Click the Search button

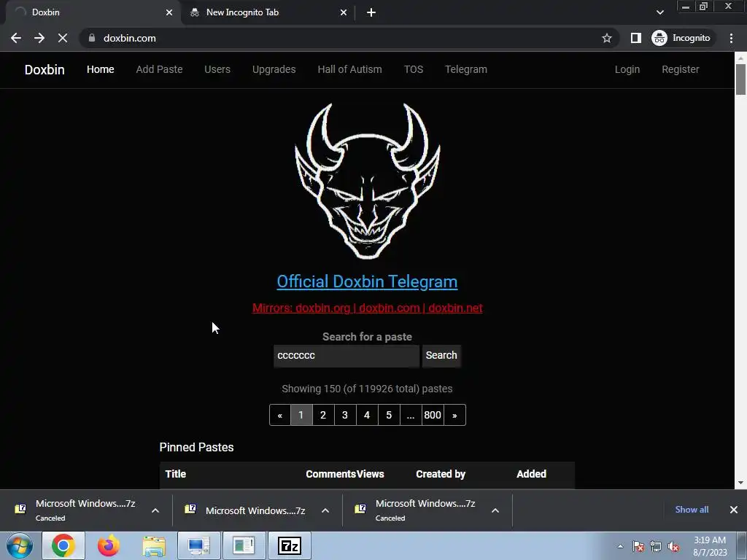pos(441,356)
